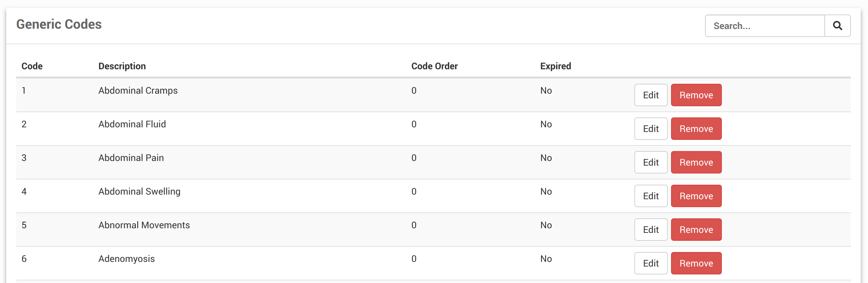Edit the Abnormal Movements code
Screen dimensions: 868x283
pyautogui.click(x=650, y=230)
